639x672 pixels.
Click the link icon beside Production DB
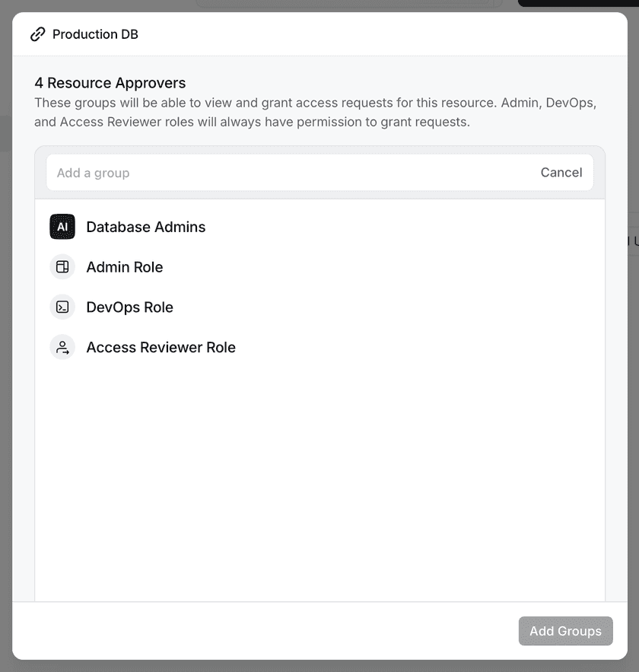click(x=37, y=34)
